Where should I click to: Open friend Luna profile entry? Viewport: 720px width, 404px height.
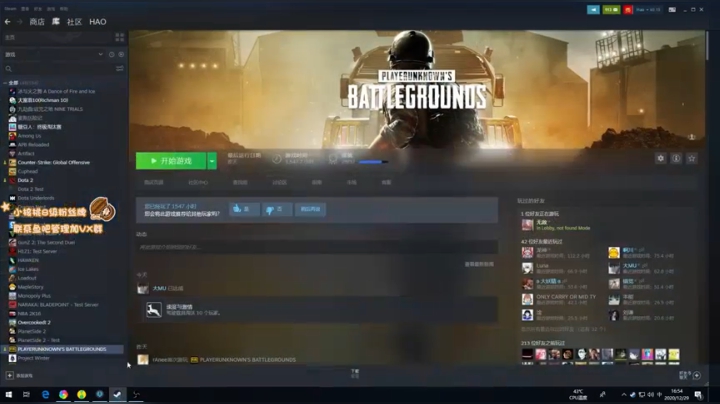542,265
